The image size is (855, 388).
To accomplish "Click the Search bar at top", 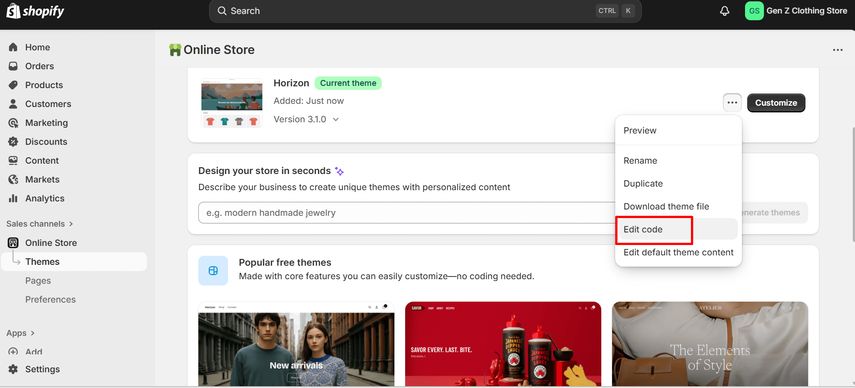I will [425, 11].
